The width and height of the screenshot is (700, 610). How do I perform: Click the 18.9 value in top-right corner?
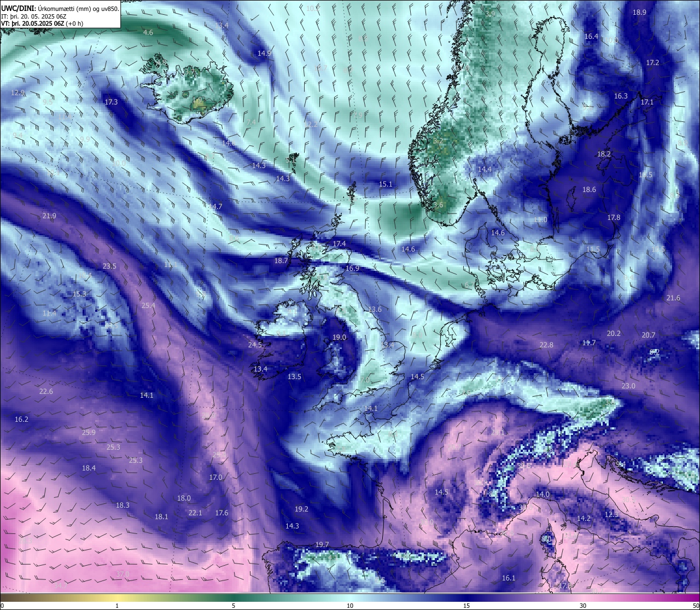click(639, 12)
